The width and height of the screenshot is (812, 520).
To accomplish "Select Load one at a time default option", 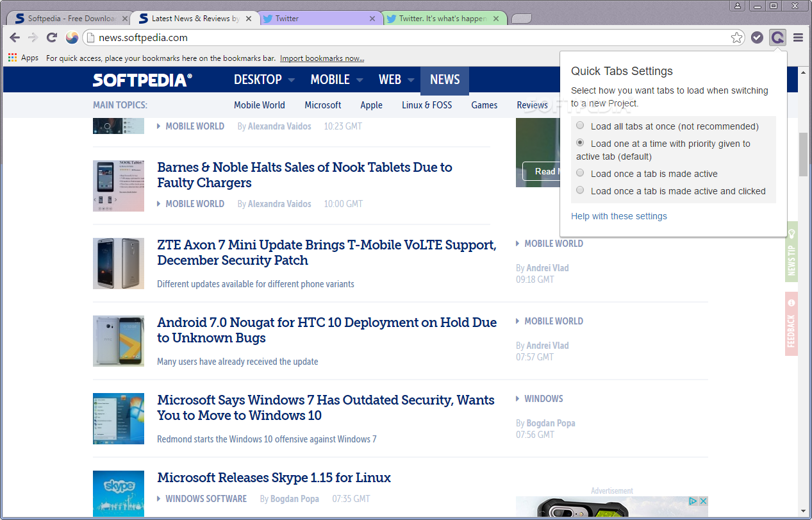I will coord(580,143).
